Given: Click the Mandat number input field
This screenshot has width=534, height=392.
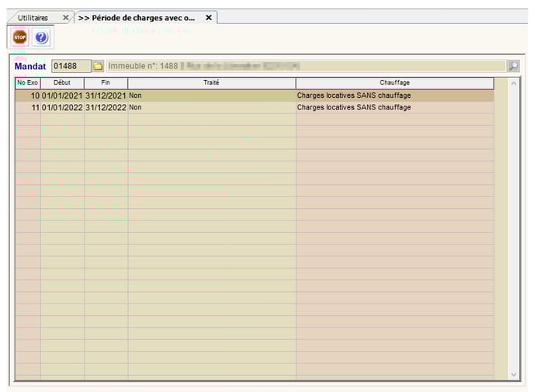Looking at the screenshot, I should pyautogui.click(x=71, y=66).
